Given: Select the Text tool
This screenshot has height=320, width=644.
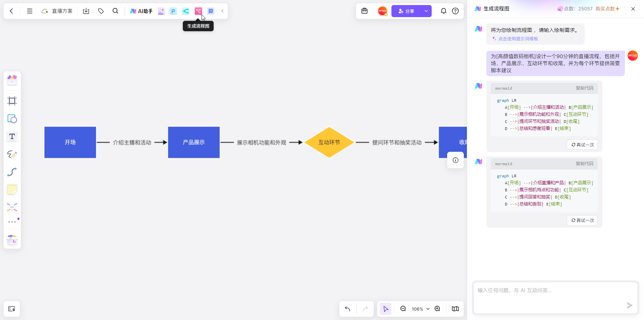Looking at the screenshot, I should click(12, 136).
